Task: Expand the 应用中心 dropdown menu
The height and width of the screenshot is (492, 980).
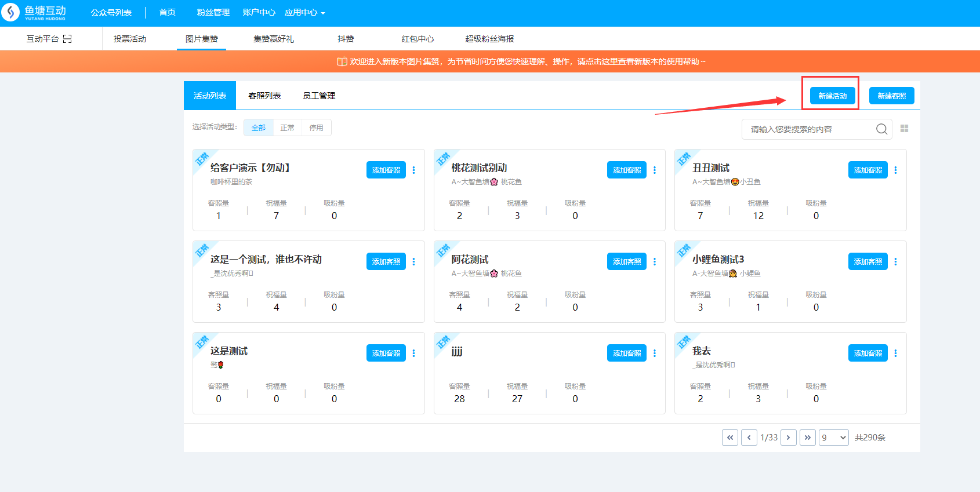Action: click(304, 13)
